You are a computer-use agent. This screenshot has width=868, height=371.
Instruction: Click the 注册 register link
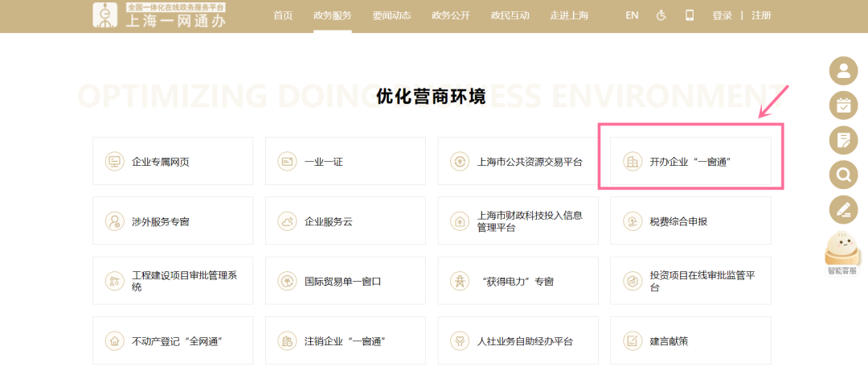(x=760, y=15)
